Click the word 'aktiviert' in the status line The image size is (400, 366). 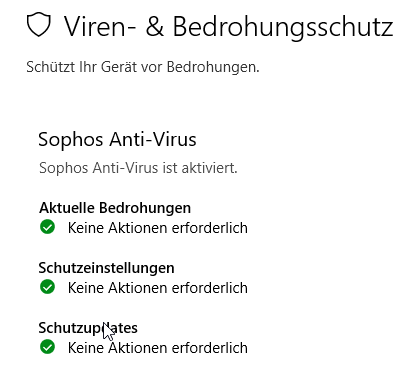point(208,168)
